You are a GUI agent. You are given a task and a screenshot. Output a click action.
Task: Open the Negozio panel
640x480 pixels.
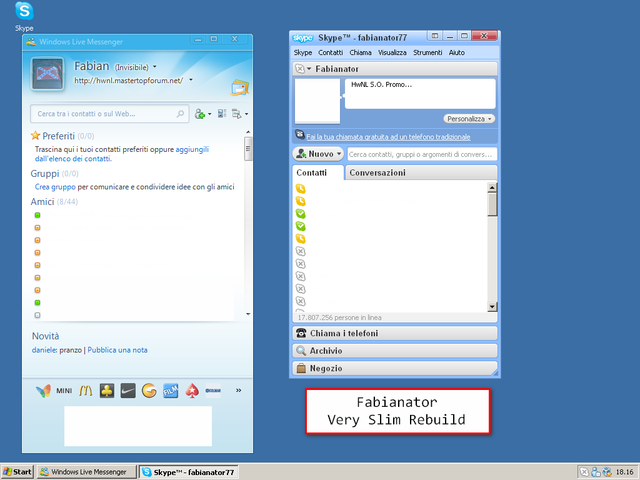tap(395, 368)
